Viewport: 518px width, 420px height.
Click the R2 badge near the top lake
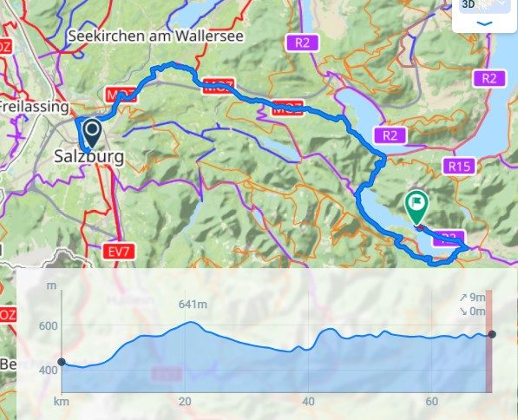pos(302,43)
